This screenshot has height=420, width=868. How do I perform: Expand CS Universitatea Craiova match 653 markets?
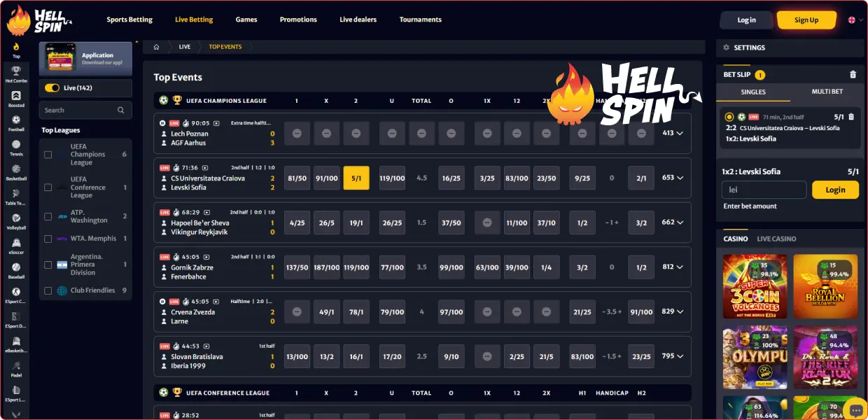(x=672, y=178)
